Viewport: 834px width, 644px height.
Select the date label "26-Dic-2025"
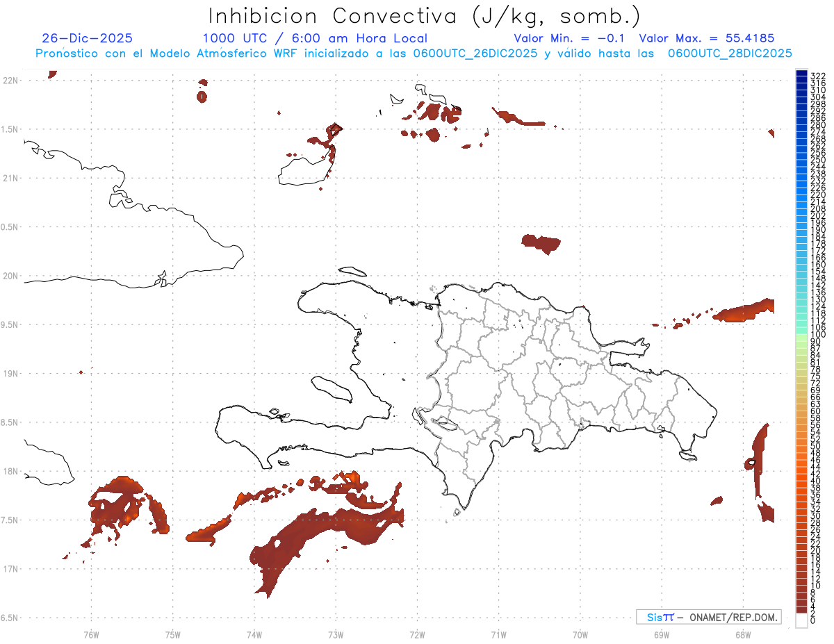pos(87,38)
